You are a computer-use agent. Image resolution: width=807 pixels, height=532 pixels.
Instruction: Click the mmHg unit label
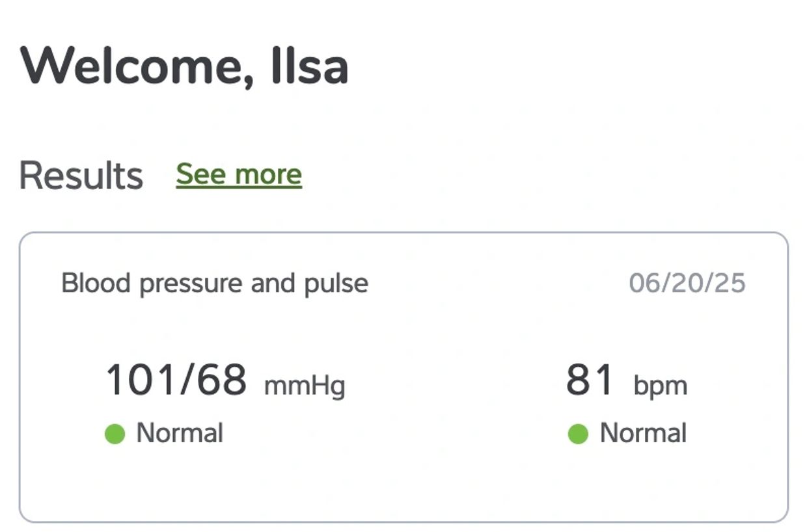tap(304, 385)
